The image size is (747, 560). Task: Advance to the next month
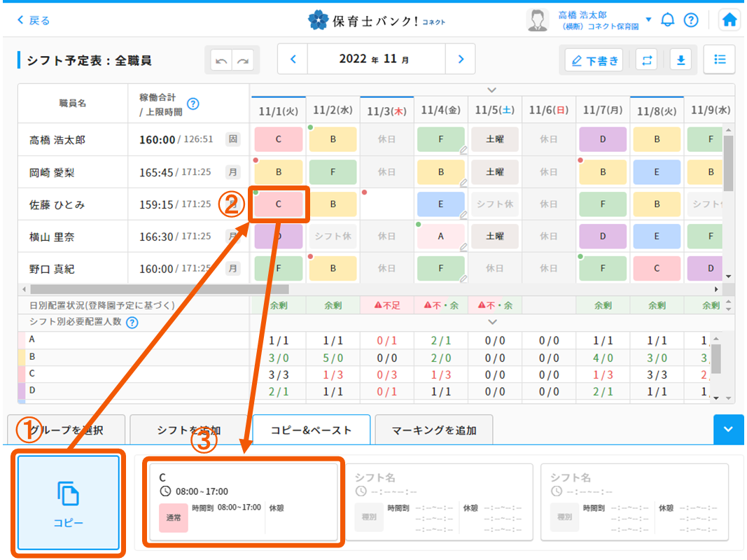tap(460, 59)
